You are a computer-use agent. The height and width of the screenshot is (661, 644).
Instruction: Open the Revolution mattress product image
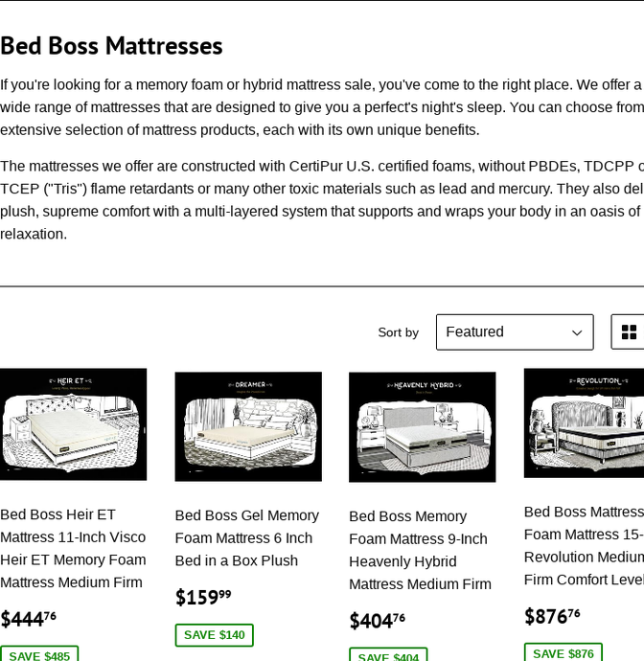click(585, 422)
